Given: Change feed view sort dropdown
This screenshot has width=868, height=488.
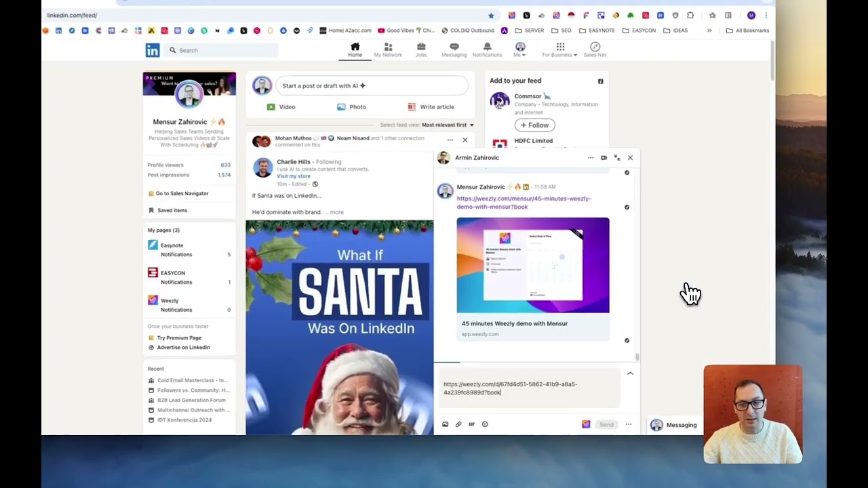Looking at the screenshot, I should [448, 125].
